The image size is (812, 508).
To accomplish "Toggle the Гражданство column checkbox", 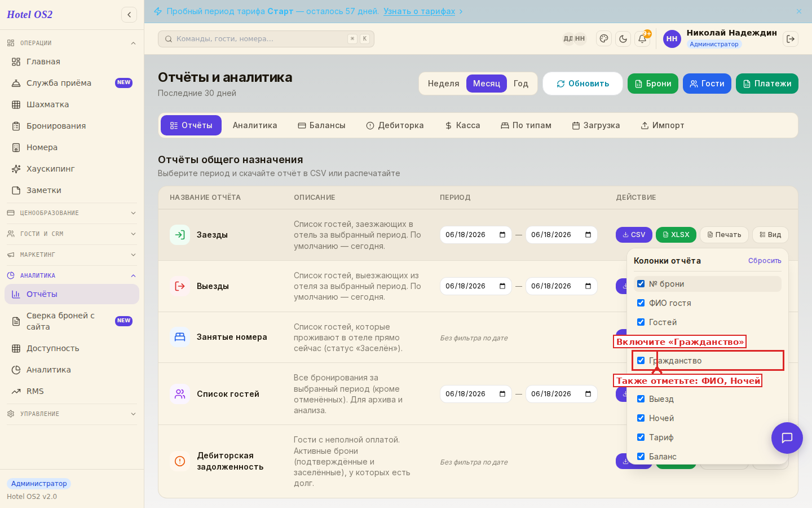I will point(641,361).
